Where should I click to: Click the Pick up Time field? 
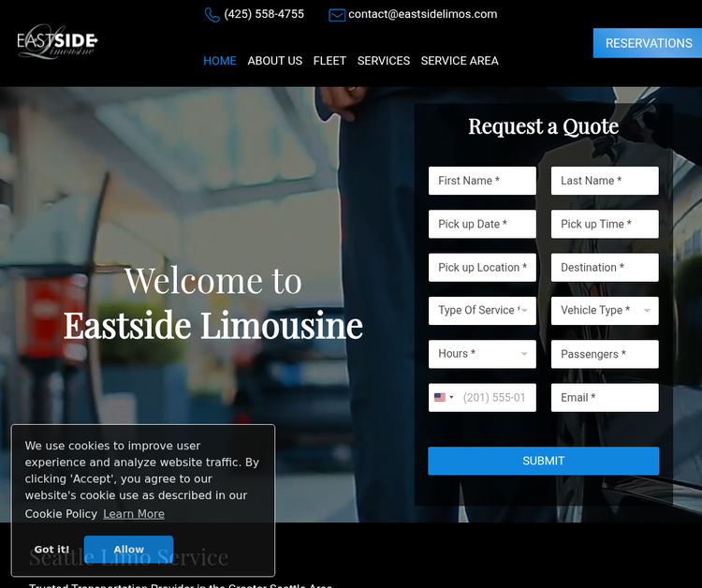[605, 224]
